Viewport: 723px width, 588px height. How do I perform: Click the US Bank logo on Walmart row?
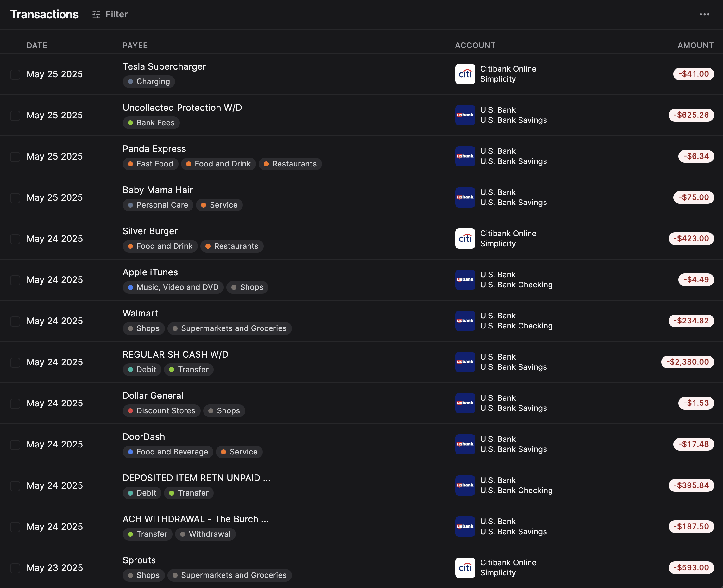465,321
